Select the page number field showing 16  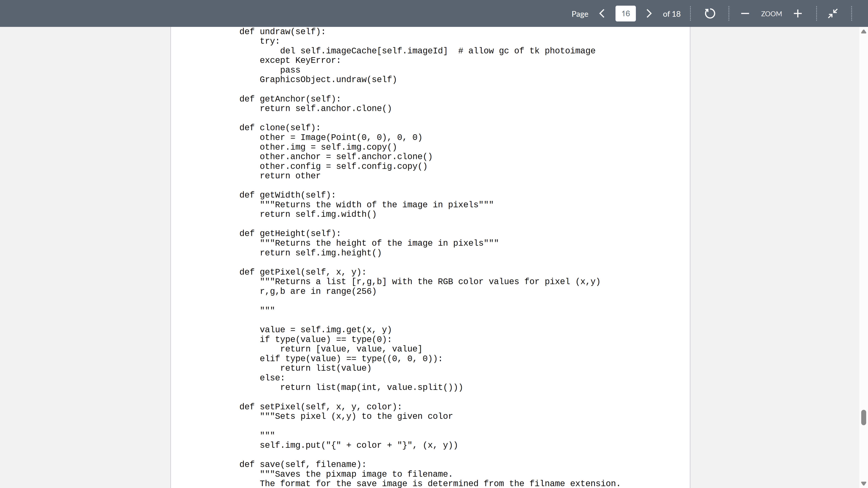point(625,14)
